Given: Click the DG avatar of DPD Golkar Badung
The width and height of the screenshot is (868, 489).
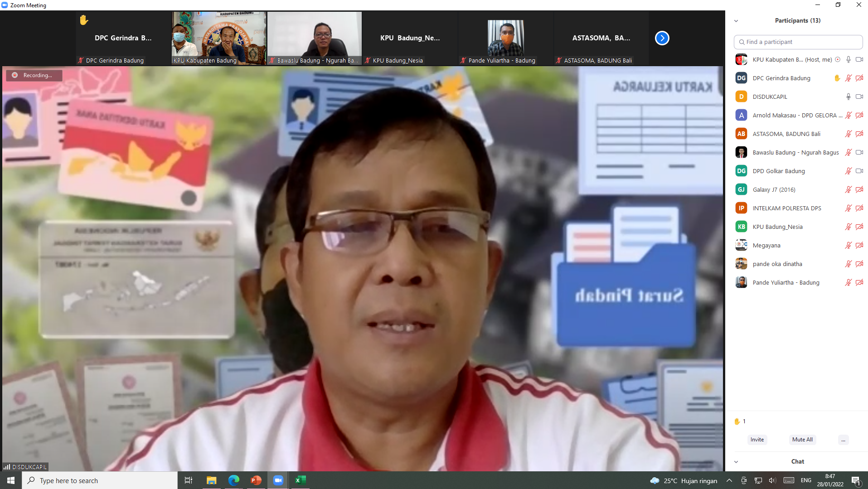Looking at the screenshot, I should click(x=741, y=171).
